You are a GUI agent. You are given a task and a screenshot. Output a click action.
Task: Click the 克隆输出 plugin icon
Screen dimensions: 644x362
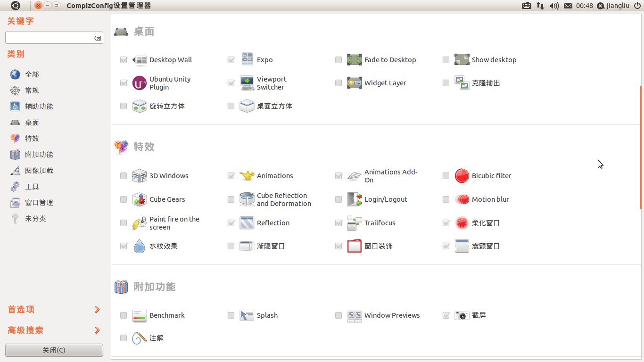tap(462, 83)
